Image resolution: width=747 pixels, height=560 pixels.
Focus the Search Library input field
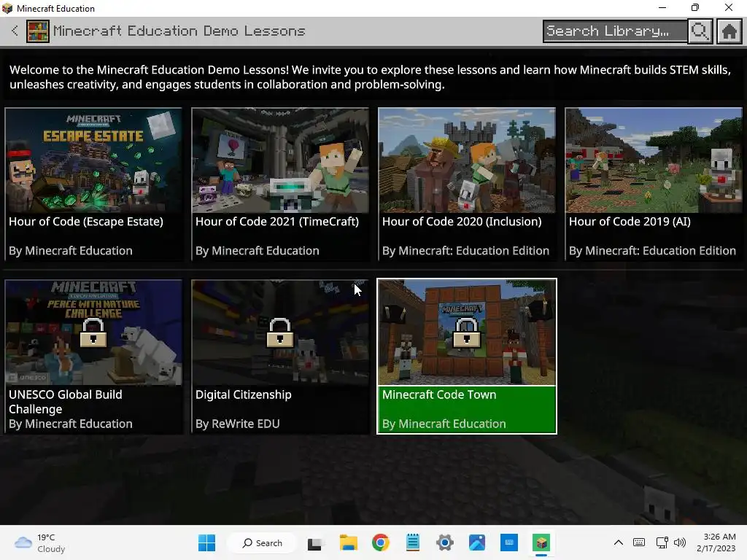[615, 31]
